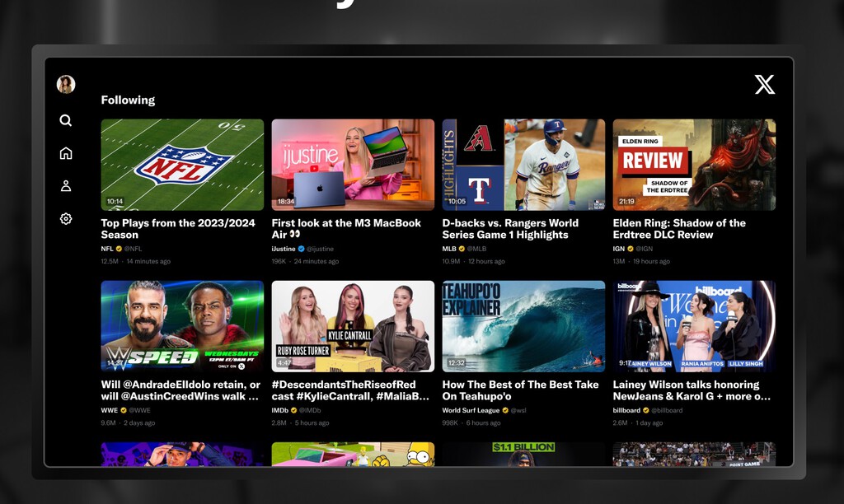
Task: Click the "196K · 24 minutes ago" stats
Action: point(305,261)
